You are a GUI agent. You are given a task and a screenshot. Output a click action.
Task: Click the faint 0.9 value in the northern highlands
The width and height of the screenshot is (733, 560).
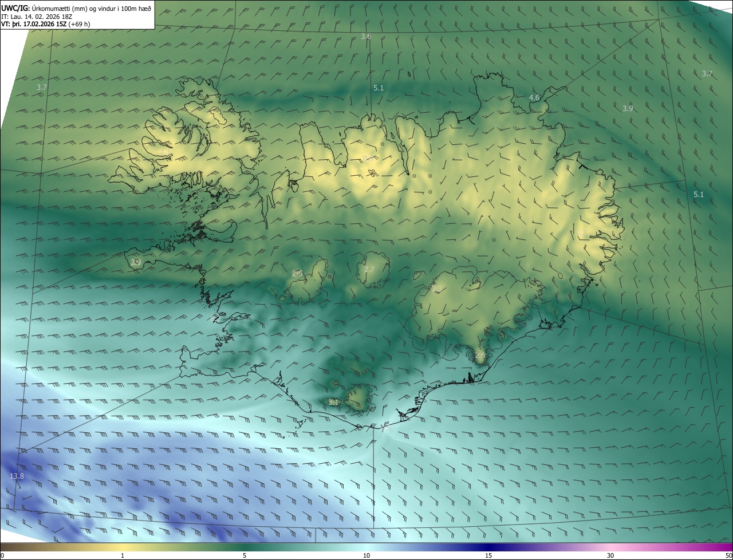point(368,159)
